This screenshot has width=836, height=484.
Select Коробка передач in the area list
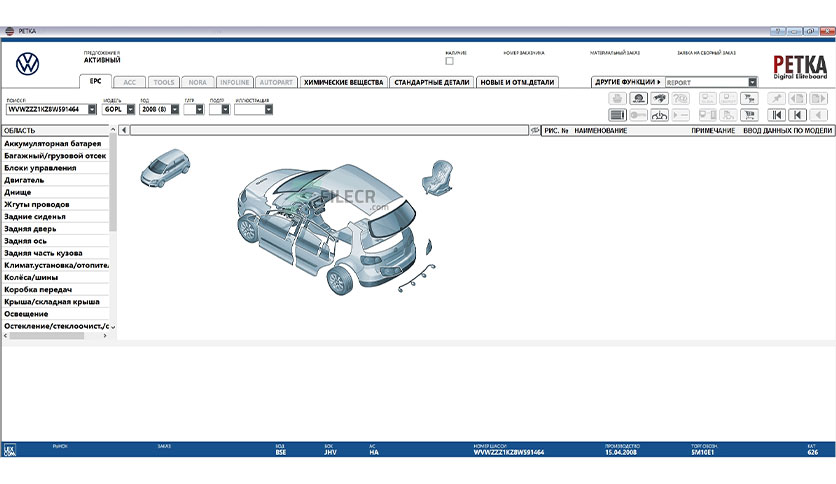(x=38, y=289)
